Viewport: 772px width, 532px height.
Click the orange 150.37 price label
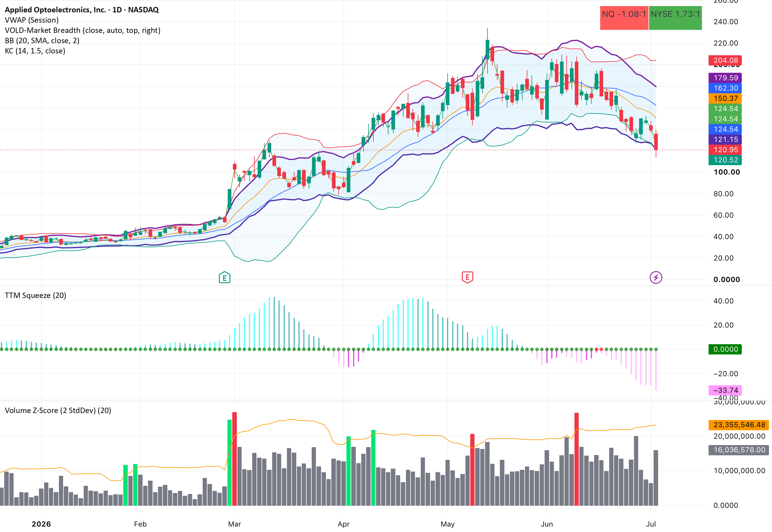[725, 98]
